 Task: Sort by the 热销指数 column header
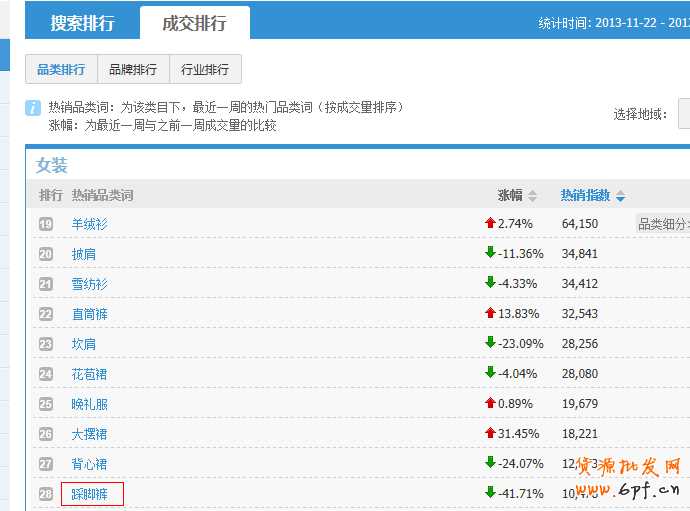(585, 195)
